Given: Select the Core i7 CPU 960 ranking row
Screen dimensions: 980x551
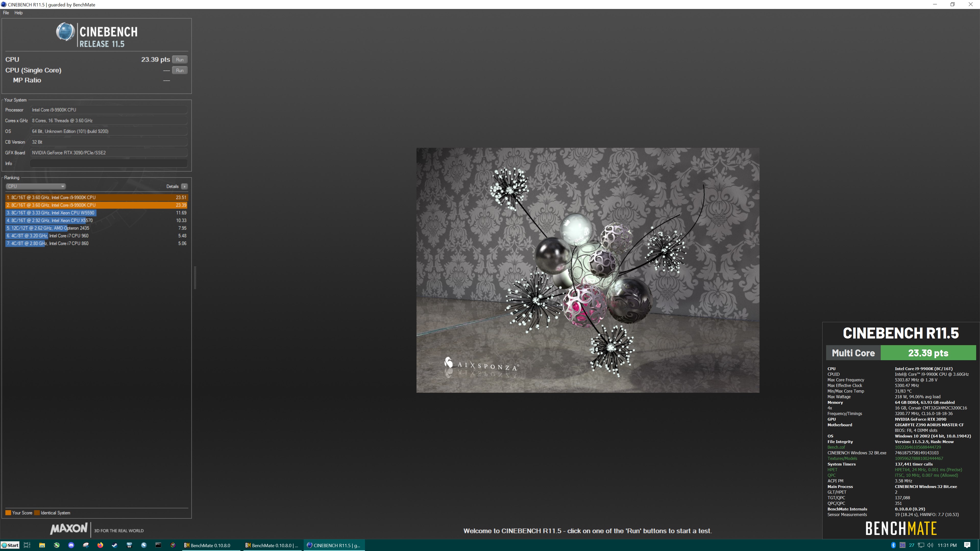Looking at the screenshot, I should click(97, 236).
